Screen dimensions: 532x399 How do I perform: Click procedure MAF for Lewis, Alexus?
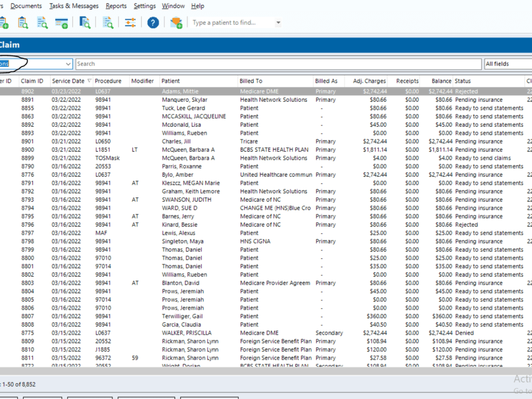point(101,233)
